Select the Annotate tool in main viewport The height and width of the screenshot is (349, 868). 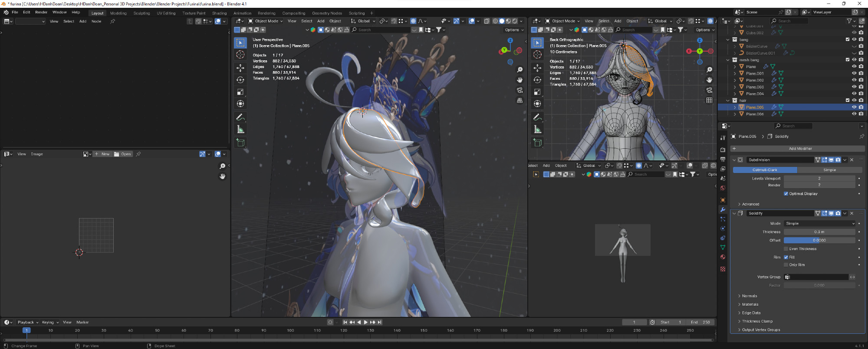click(240, 117)
